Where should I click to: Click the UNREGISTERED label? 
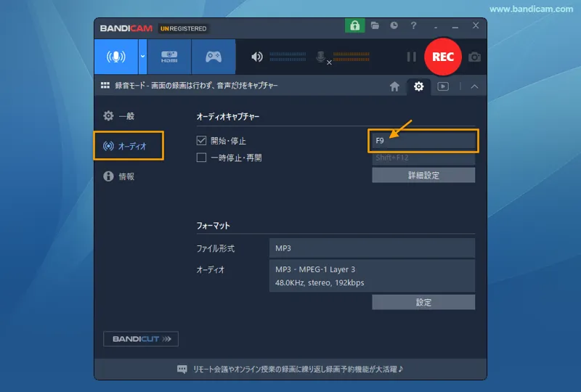coord(184,28)
